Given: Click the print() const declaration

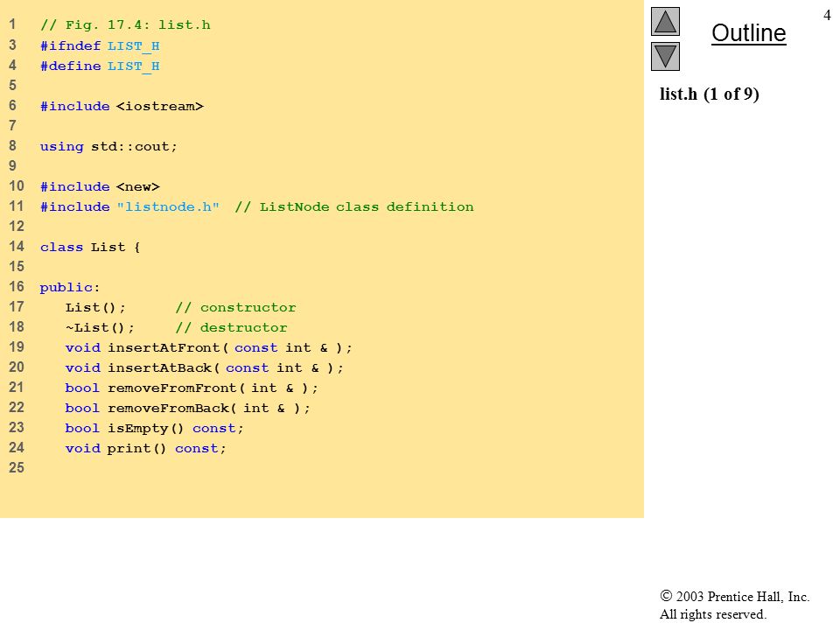Looking at the screenshot, I should click(146, 448).
